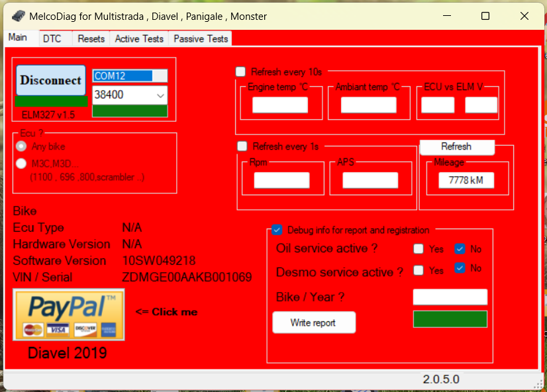This screenshot has width=547, height=392.
Task: Open the Active Tests tab
Action: [139, 38]
